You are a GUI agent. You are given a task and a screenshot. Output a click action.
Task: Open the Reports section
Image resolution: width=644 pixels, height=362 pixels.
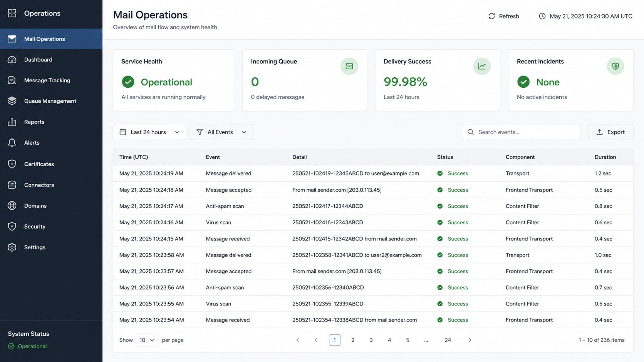point(51,122)
